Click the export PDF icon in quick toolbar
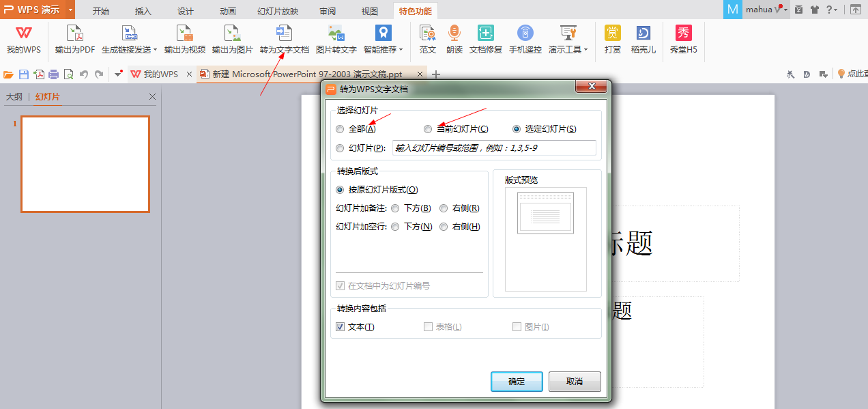868x409 pixels. 39,74
